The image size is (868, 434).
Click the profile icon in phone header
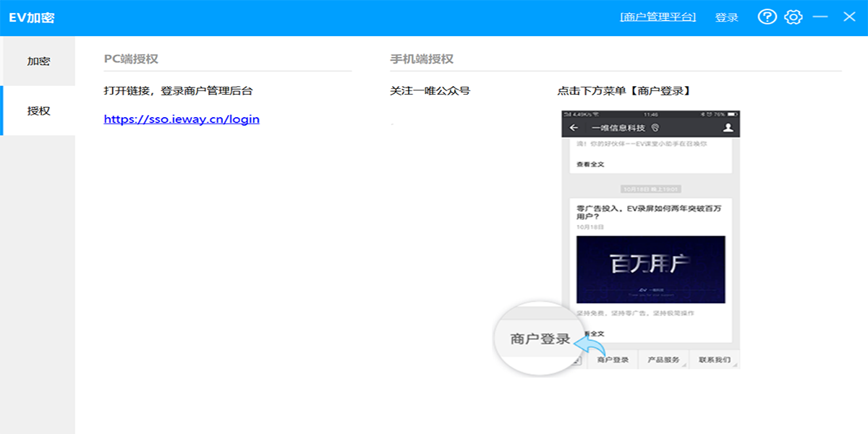pyautogui.click(x=728, y=128)
